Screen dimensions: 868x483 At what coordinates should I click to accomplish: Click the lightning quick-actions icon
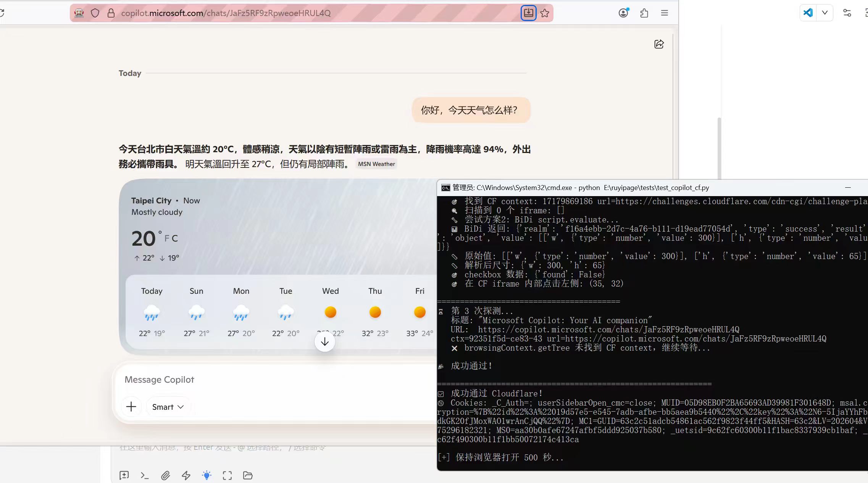pyautogui.click(x=186, y=475)
